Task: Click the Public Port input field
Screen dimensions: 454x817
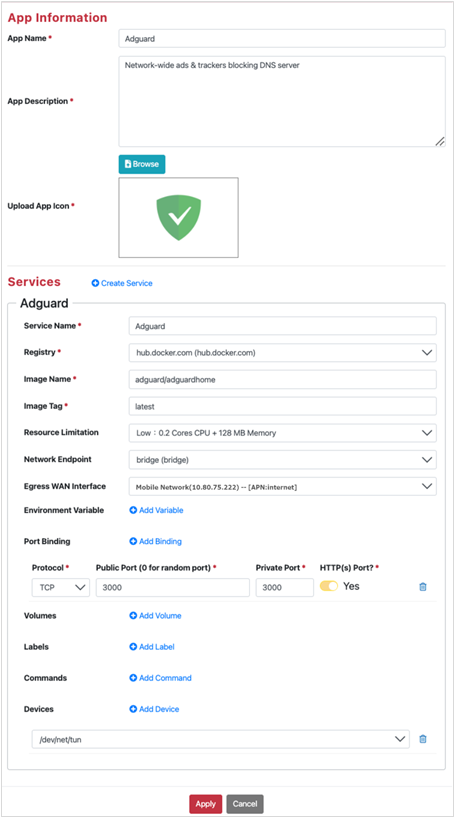Action: click(x=173, y=587)
